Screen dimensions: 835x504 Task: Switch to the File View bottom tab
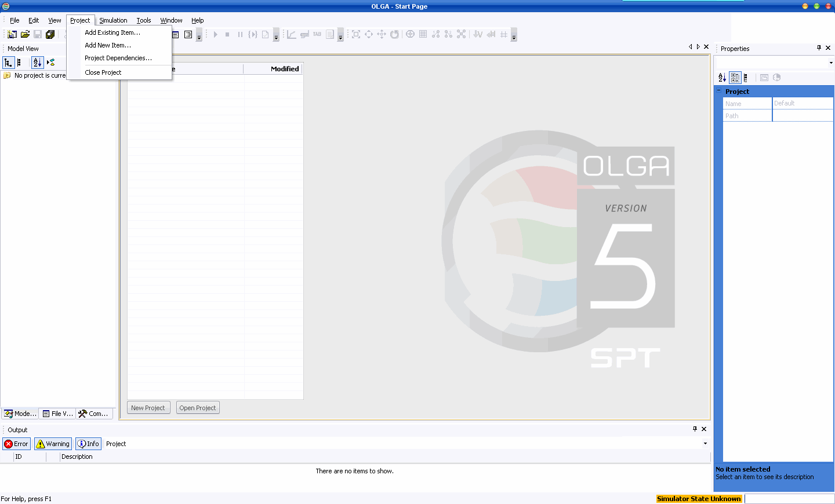58,414
